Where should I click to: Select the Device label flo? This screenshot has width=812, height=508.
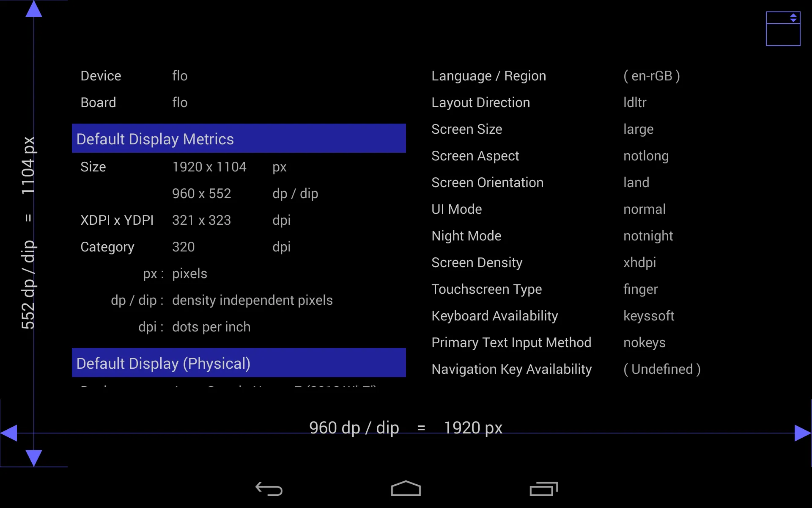(179, 75)
